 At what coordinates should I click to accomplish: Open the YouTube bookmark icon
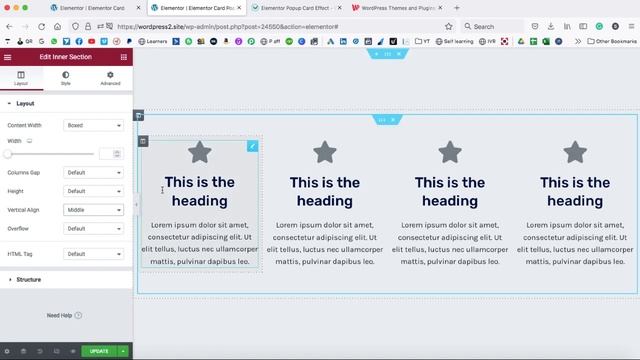coord(91,41)
